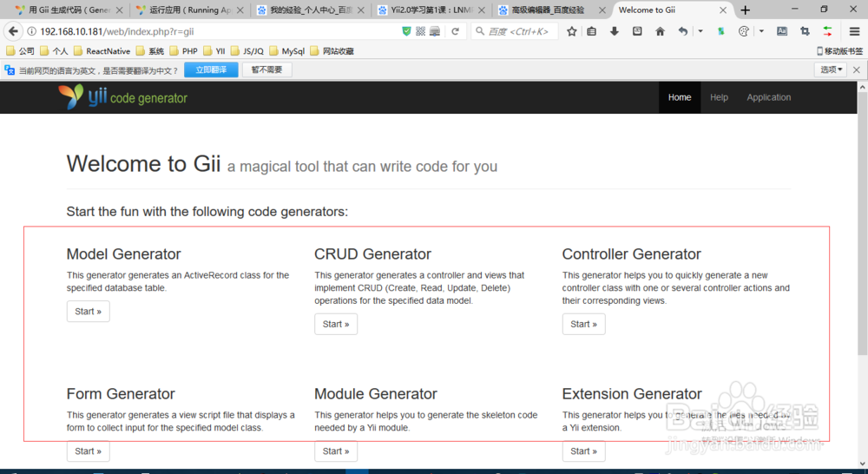
Task: Open the bookmarks list icon
Action: [592, 31]
